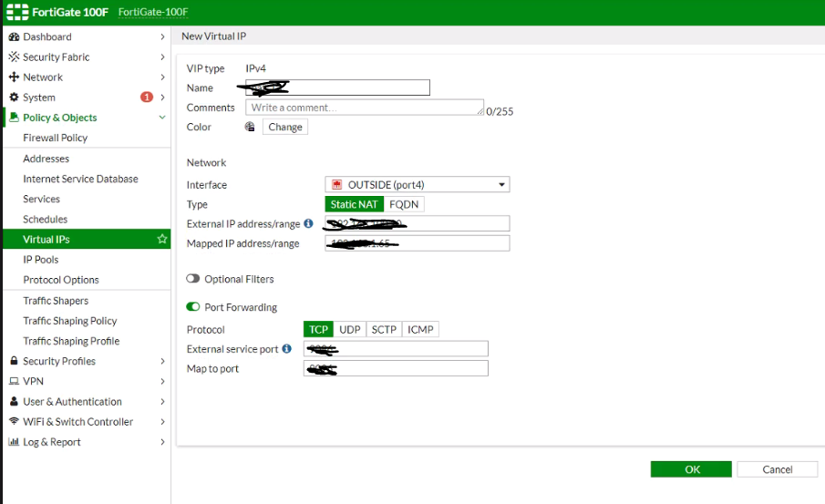This screenshot has width=825, height=504.
Task: Expand the Network menu chevron
Action: 162,77
